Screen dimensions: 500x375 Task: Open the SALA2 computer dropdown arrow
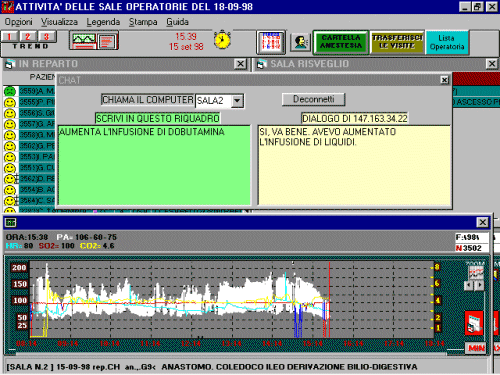coord(237,100)
